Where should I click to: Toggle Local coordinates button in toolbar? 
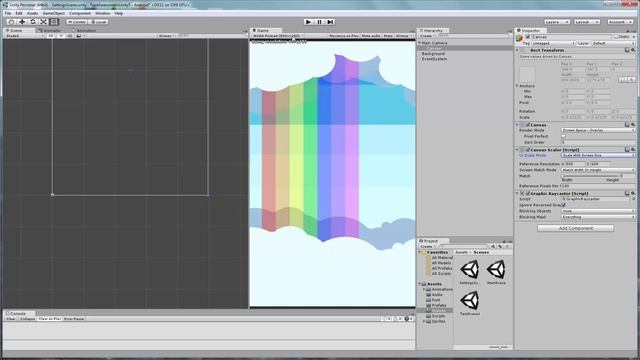click(98, 22)
